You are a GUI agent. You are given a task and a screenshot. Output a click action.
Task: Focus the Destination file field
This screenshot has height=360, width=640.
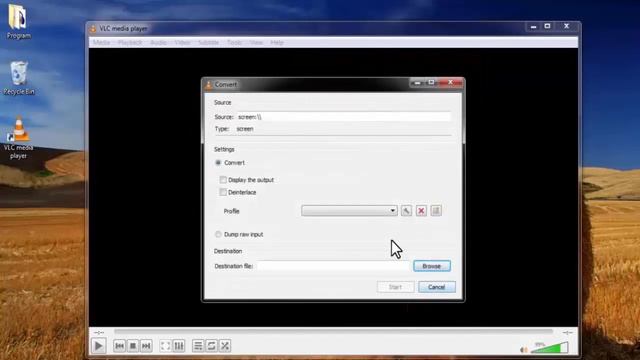coord(333,266)
